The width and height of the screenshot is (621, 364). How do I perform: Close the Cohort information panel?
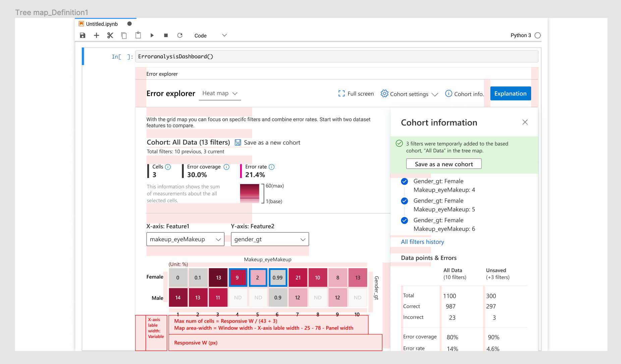(x=525, y=122)
